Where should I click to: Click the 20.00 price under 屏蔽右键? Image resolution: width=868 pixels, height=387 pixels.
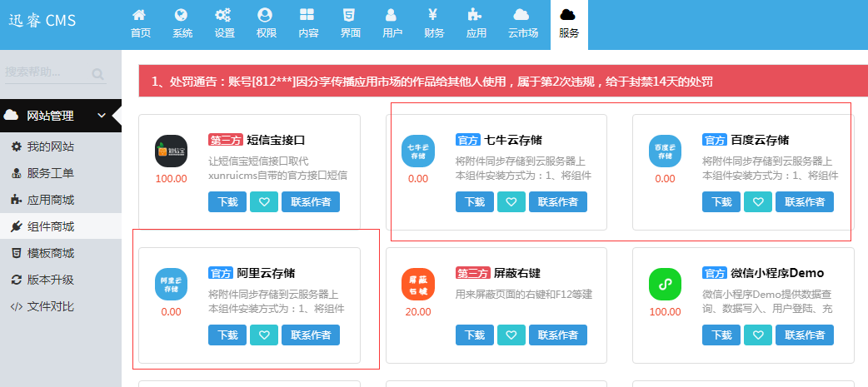coord(418,312)
